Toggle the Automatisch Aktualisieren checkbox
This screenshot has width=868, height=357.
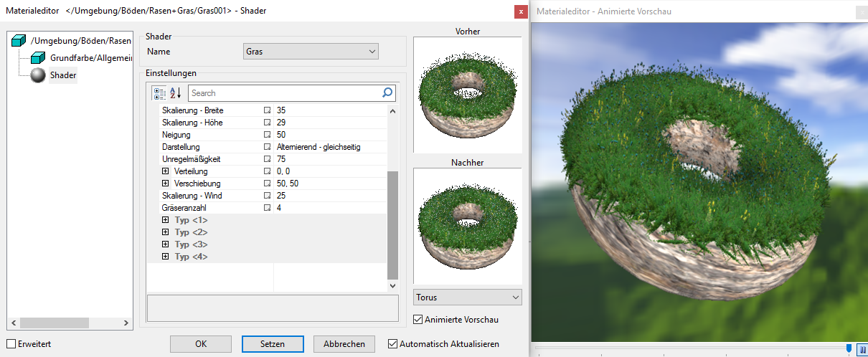[x=392, y=343]
